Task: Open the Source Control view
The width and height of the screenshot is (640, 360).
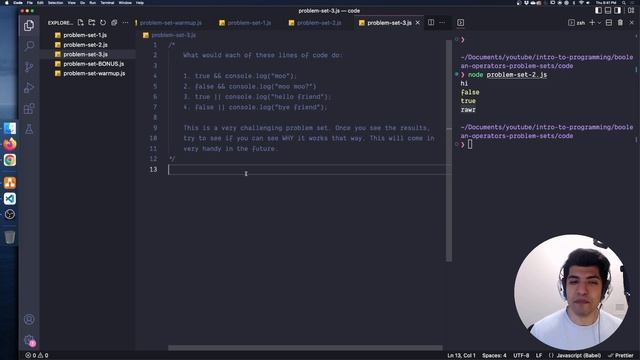Action: [29, 67]
